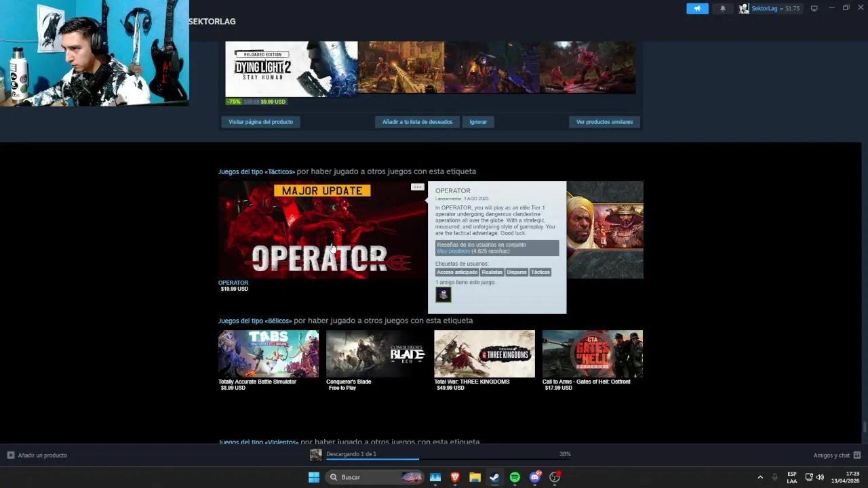
Task: Click Visitar página del producto button
Action: [261, 122]
